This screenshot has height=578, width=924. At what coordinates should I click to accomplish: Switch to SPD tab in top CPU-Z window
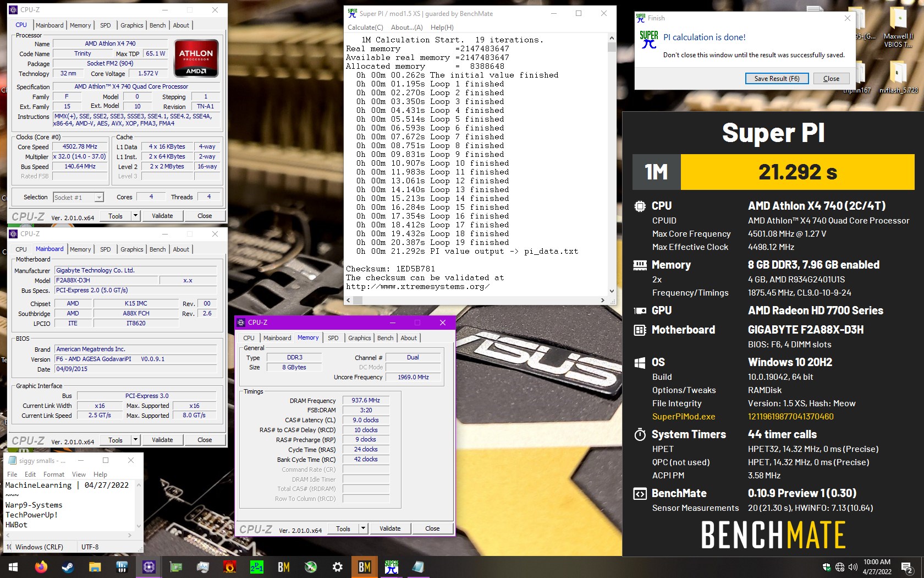point(106,25)
